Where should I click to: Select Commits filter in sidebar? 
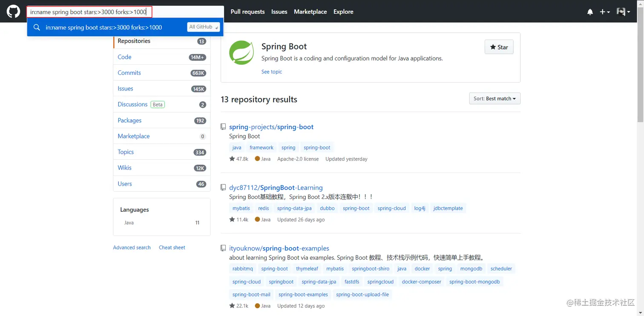coord(162,73)
